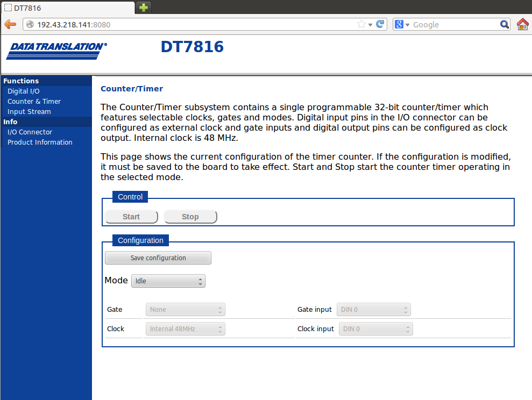
Task: Click the search magnifier icon
Action: [504, 24]
